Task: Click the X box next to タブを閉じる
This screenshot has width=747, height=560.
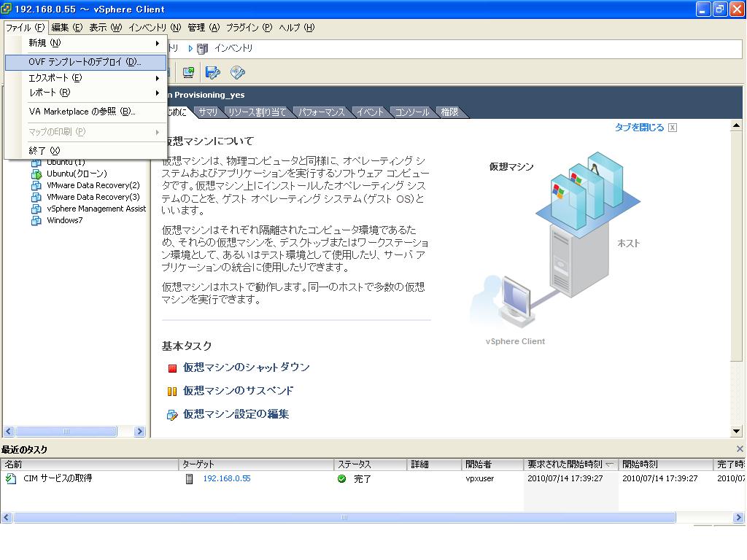Action: click(x=672, y=128)
